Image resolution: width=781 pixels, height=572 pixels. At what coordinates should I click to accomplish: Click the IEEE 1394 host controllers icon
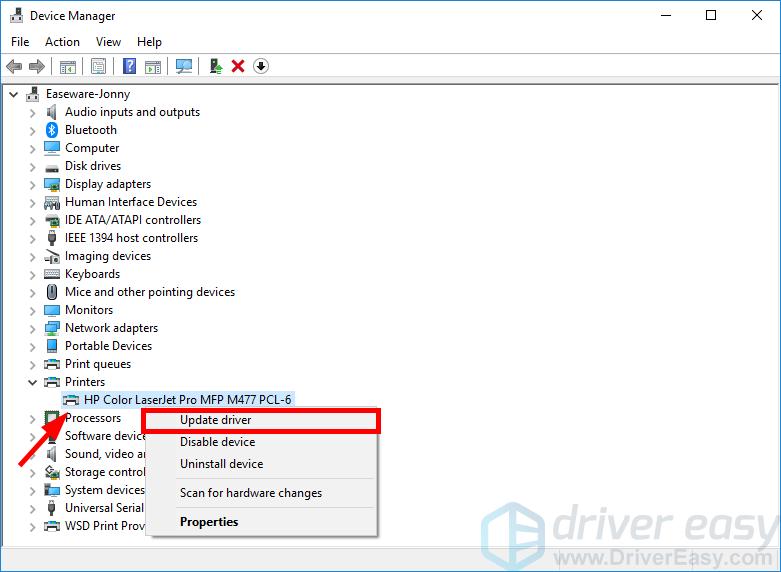[52, 238]
